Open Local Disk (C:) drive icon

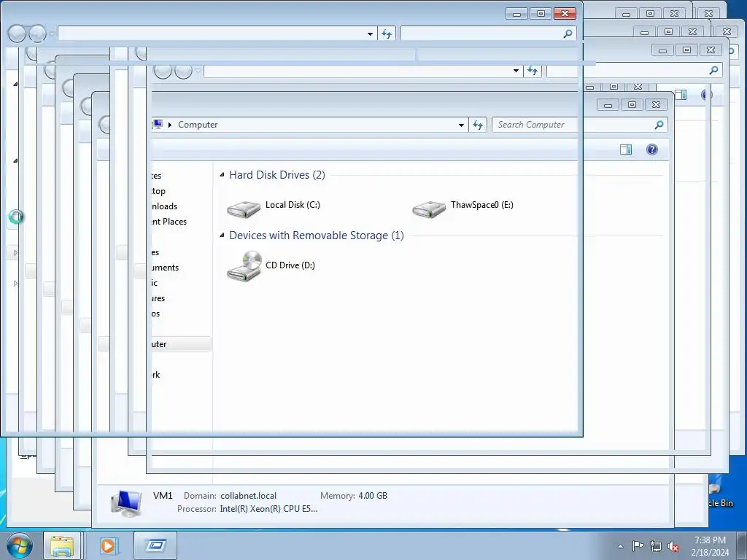(x=244, y=209)
